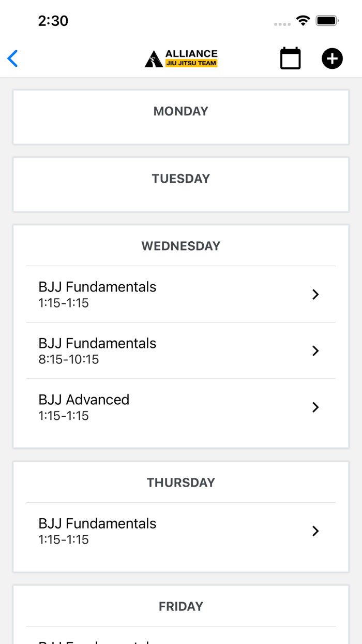The width and height of the screenshot is (362, 644).
Task: Open Wednesday's BJJ Fundamentals 1:15-1:15 class
Action: click(x=97, y=294)
